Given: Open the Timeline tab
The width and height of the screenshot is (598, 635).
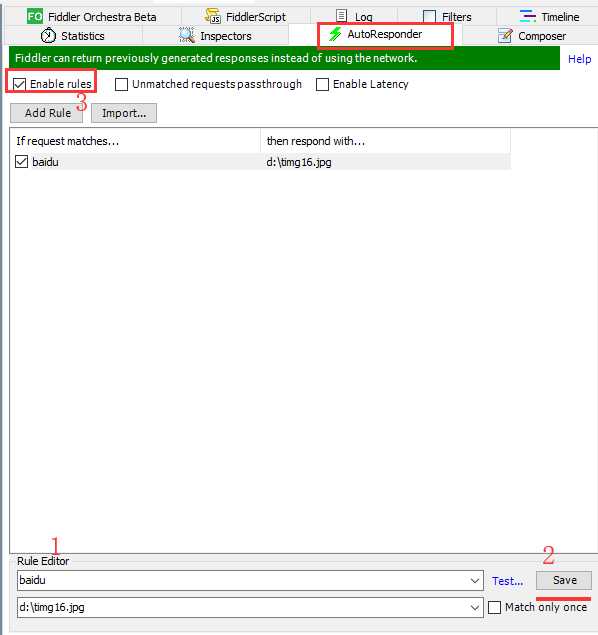Looking at the screenshot, I should pyautogui.click(x=549, y=17).
